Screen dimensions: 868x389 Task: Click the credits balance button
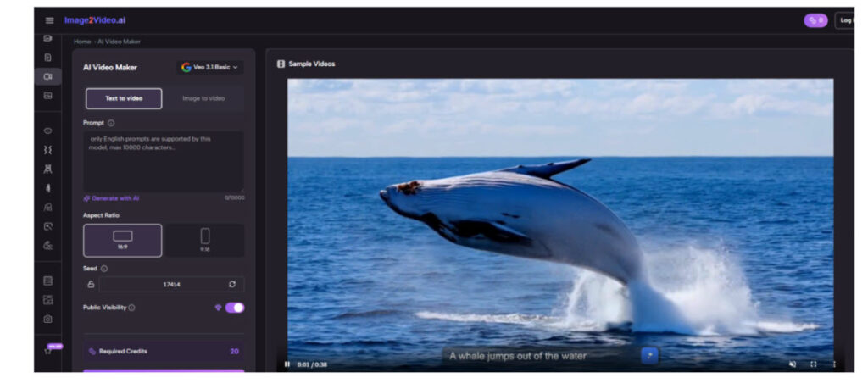pos(815,20)
